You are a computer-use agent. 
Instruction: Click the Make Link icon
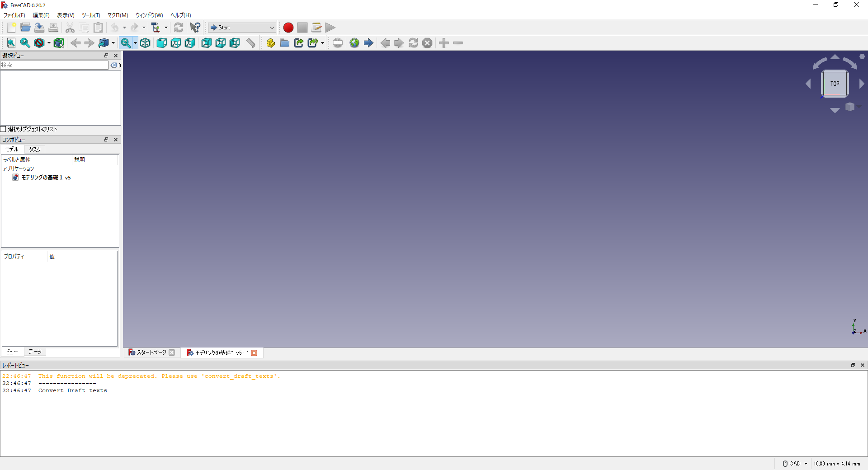coord(298,43)
